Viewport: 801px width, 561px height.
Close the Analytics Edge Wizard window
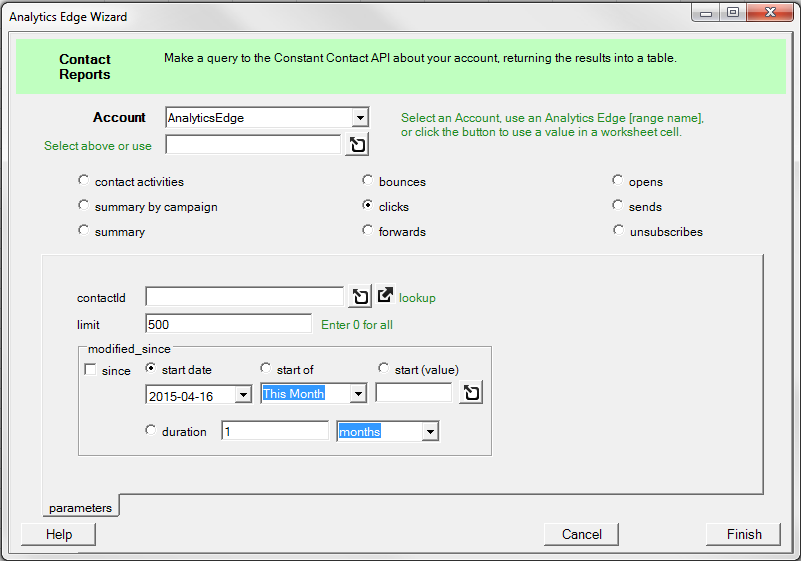pos(770,12)
